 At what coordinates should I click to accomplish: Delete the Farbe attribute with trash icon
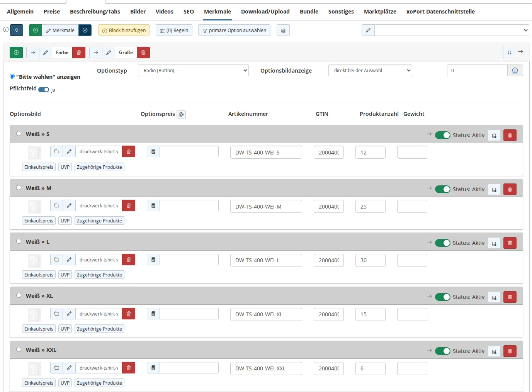79,53
